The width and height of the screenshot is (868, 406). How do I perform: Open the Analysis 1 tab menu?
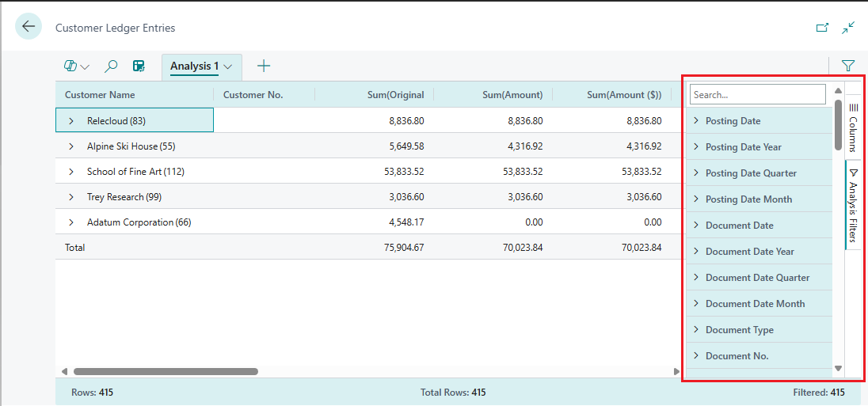pos(227,66)
